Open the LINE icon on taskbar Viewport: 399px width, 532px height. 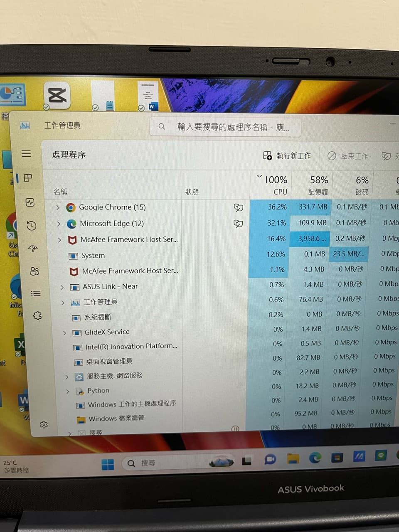click(381, 456)
